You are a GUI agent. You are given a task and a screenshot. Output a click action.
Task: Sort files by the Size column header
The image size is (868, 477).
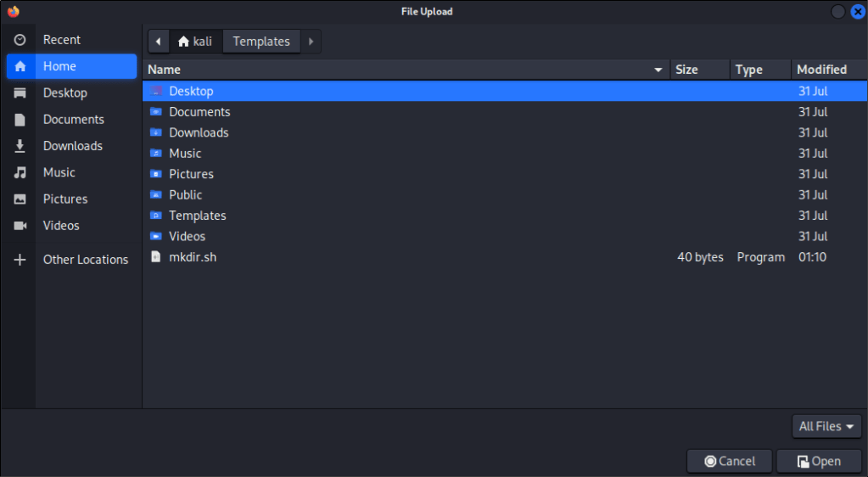(686, 70)
